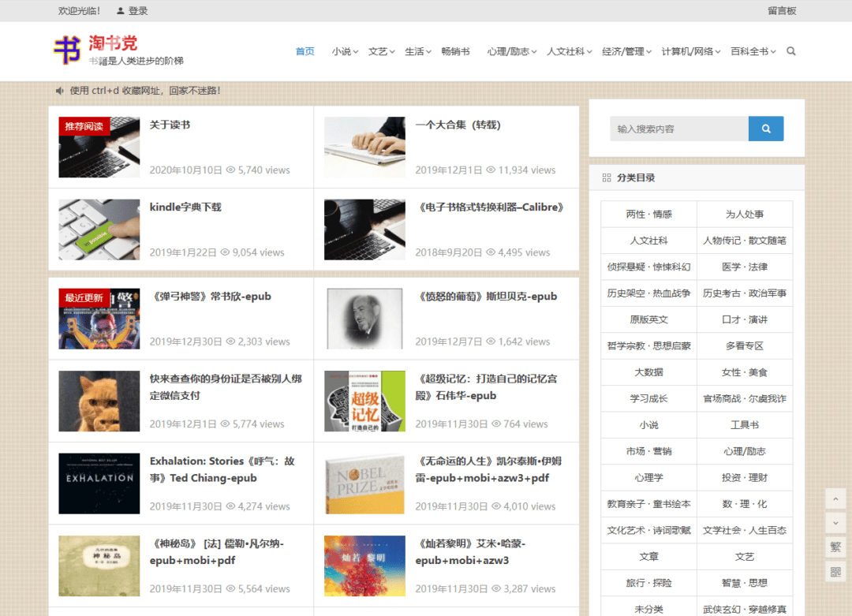Click the scroll-to-top arrow button
This screenshot has width=852, height=616.
pyautogui.click(x=835, y=498)
